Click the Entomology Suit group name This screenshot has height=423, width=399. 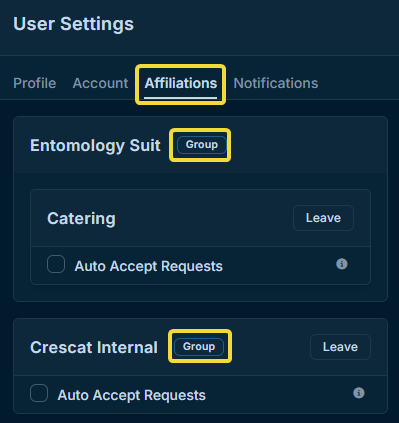pos(95,145)
